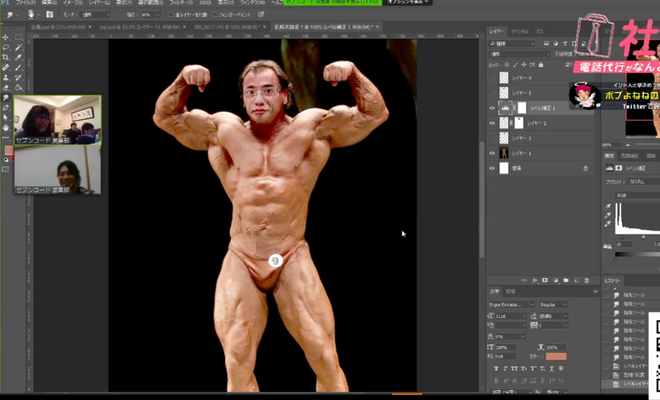Image resolution: width=660 pixels, height=400 pixels.
Task: Click the black point eyedropper in Properties
Action: coord(609,205)
